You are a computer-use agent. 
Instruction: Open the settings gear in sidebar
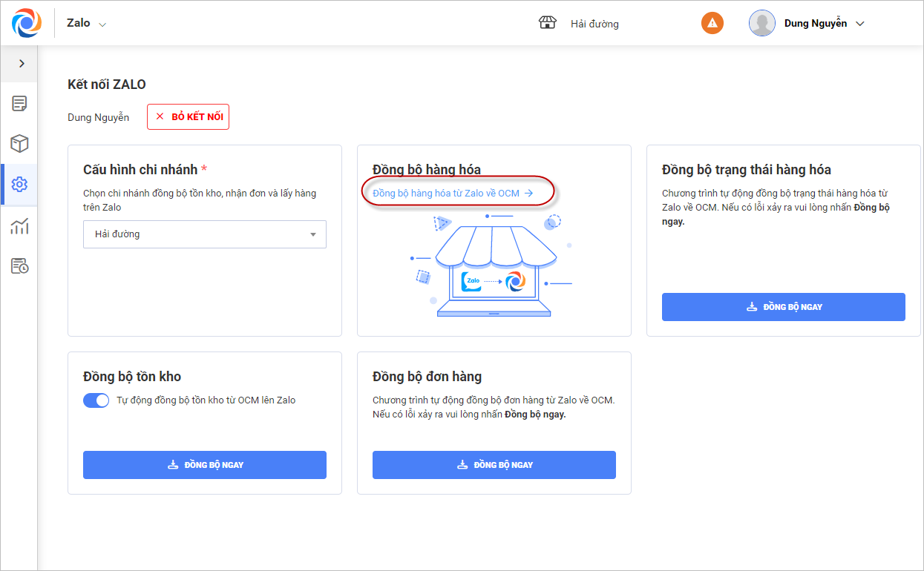[19, 185]
